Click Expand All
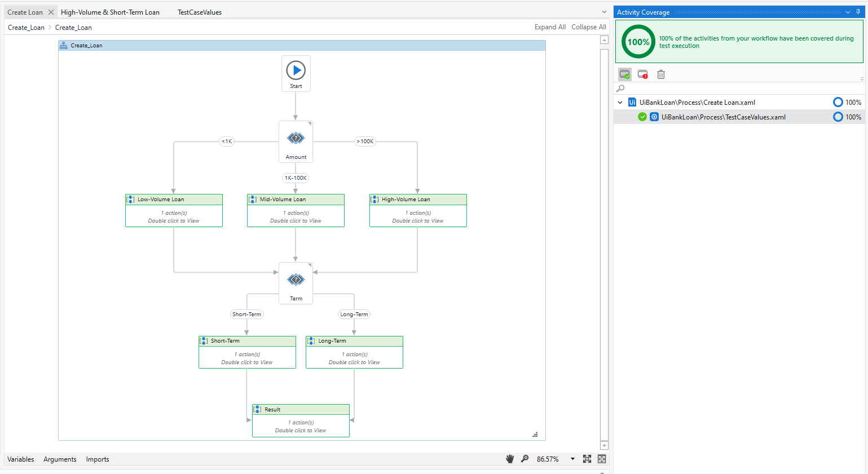 [x=550, y=27]
